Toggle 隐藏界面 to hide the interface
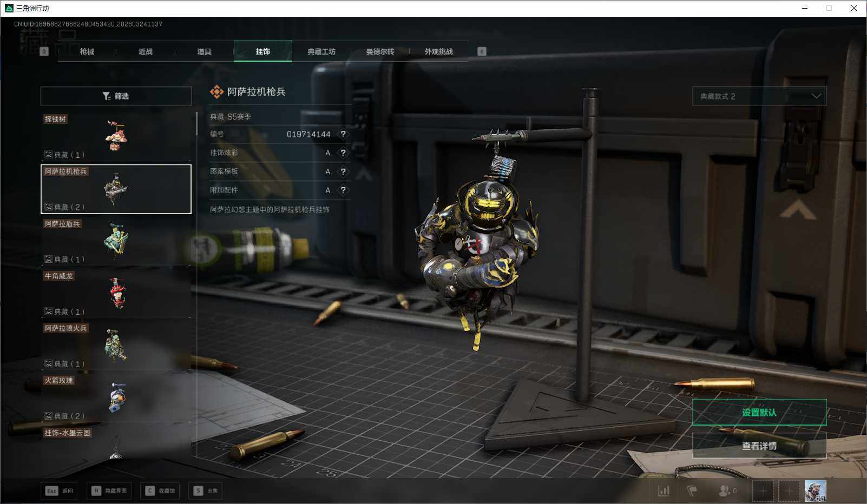Screen dimensions: 867x504 [x=109, y=491]
